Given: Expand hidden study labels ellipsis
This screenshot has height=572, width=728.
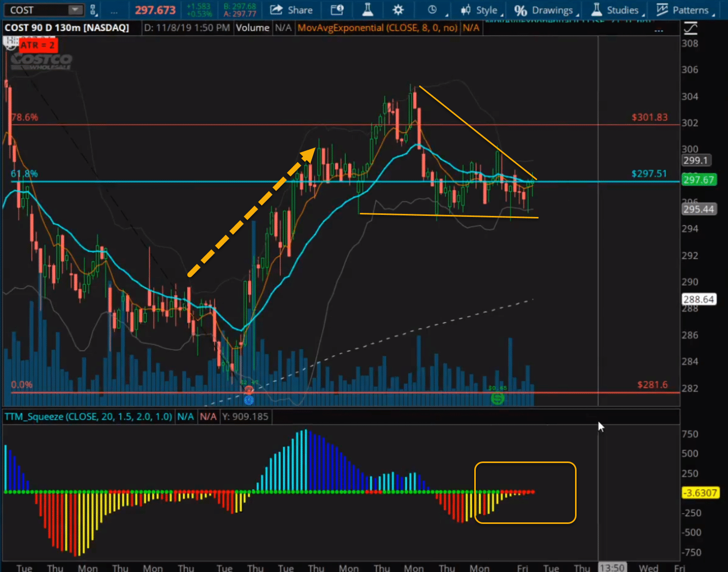Looking at the screenshot, I should point(658,31).
